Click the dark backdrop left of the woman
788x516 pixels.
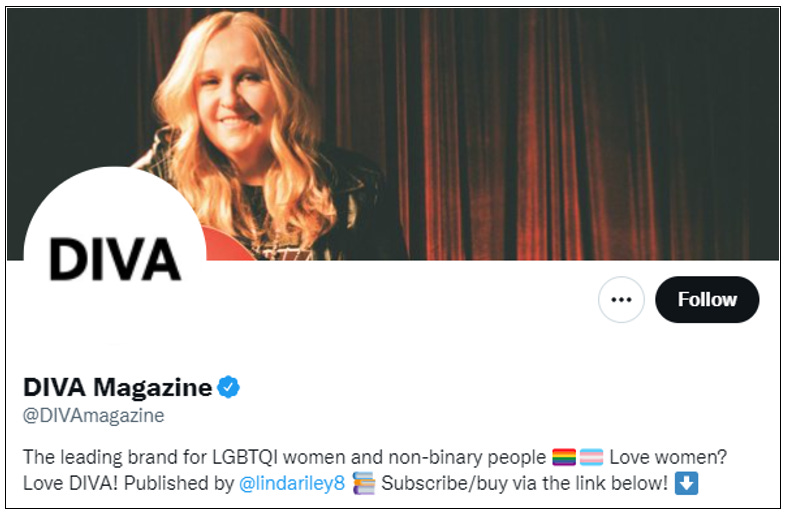click(75, 85)
